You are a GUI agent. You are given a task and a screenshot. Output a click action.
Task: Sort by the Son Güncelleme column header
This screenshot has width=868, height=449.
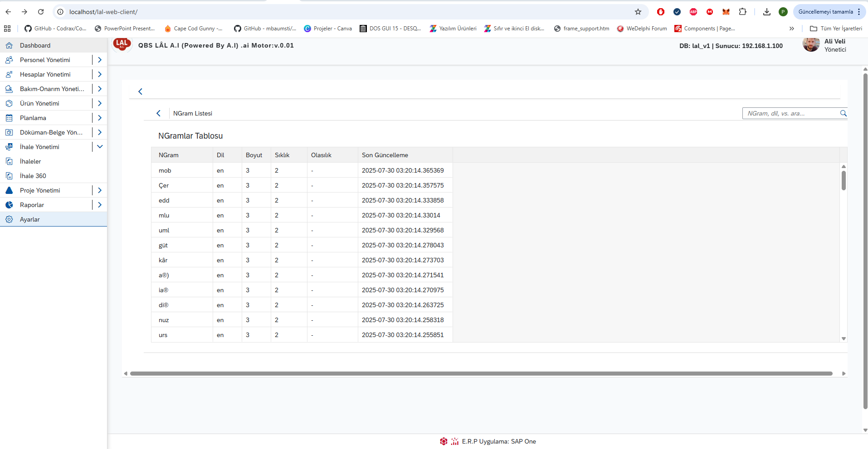tap(385, 155)
